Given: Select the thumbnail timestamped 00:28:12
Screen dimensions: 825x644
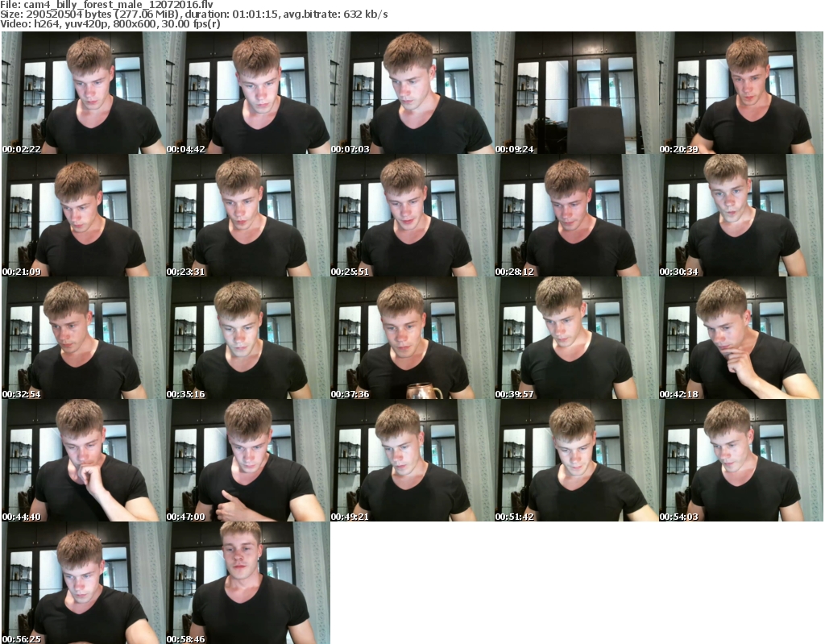Looking at the screenshot, I should coord(577,215).
